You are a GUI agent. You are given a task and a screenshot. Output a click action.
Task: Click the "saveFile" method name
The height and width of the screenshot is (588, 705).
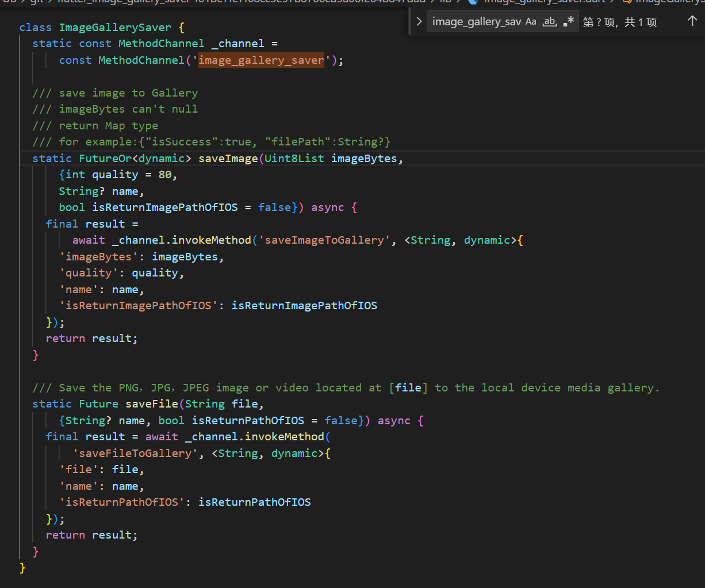152,404
